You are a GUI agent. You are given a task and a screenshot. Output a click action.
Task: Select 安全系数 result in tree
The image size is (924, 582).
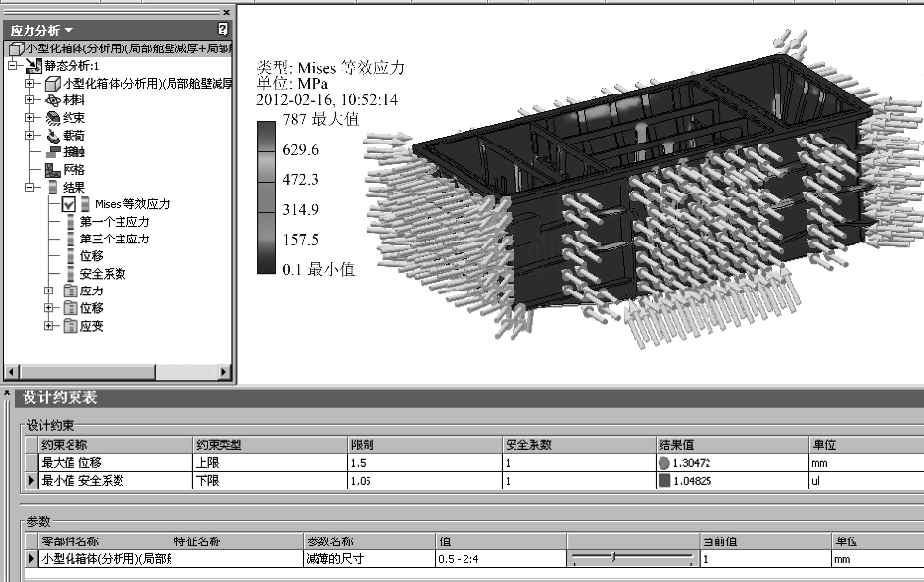pos(103,274)
